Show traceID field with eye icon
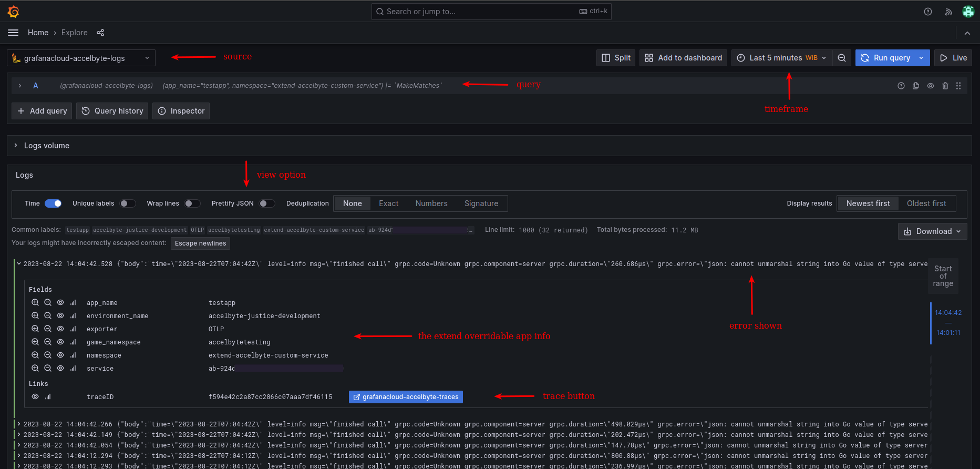Image resolution: width=980 pixels, height=469 pixels. tap(35, 396)
